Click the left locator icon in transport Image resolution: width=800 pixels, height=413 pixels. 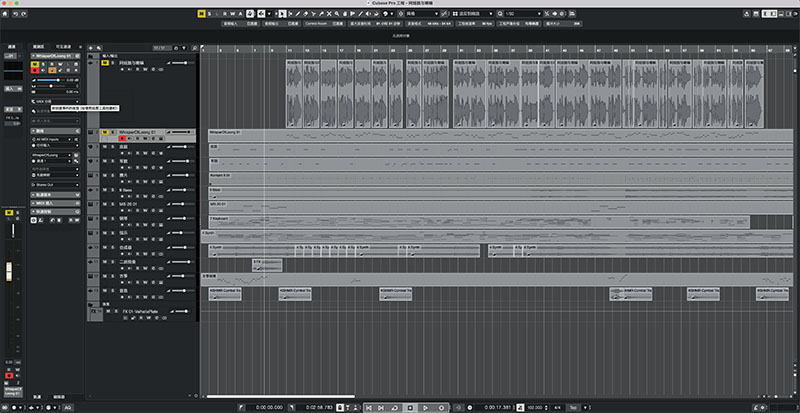tap(241, 407)
